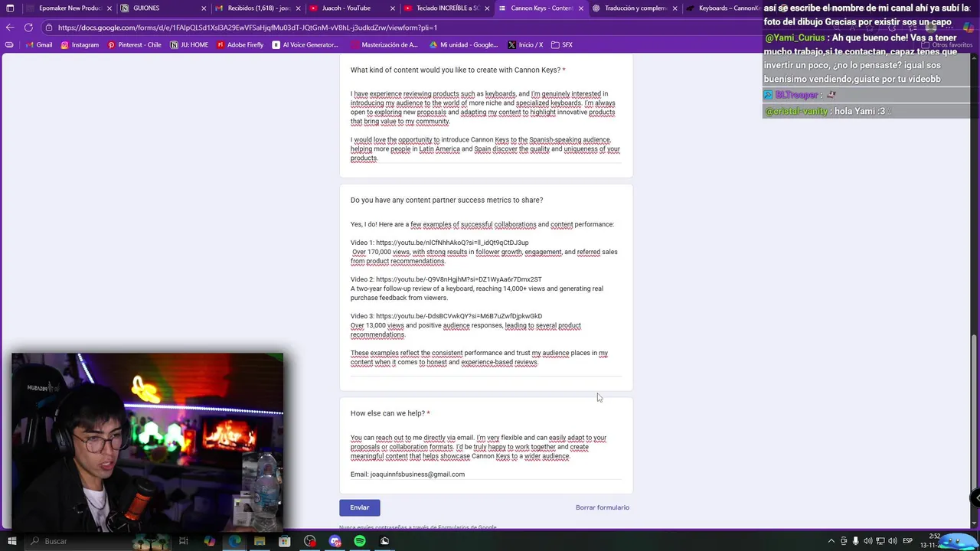The image size is (980, 551).
Task: Open JU: HOME Notion bookmark
Action: 189,44
